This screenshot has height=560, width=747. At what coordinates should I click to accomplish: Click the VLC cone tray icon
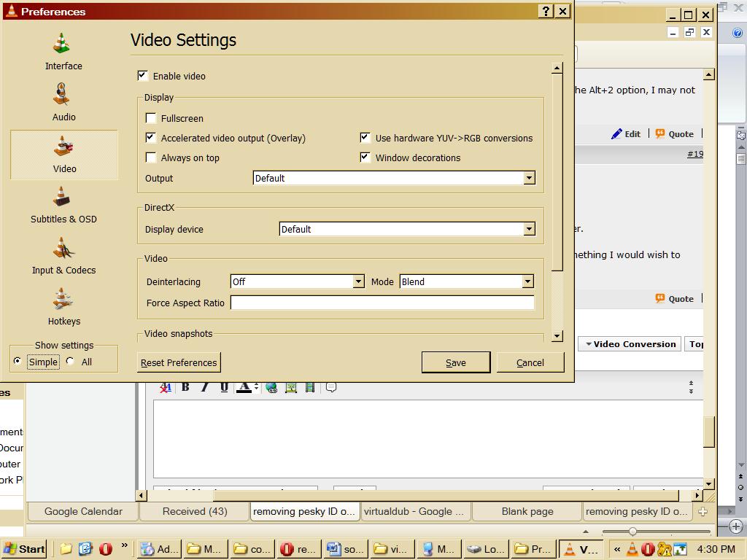point(632,549)
